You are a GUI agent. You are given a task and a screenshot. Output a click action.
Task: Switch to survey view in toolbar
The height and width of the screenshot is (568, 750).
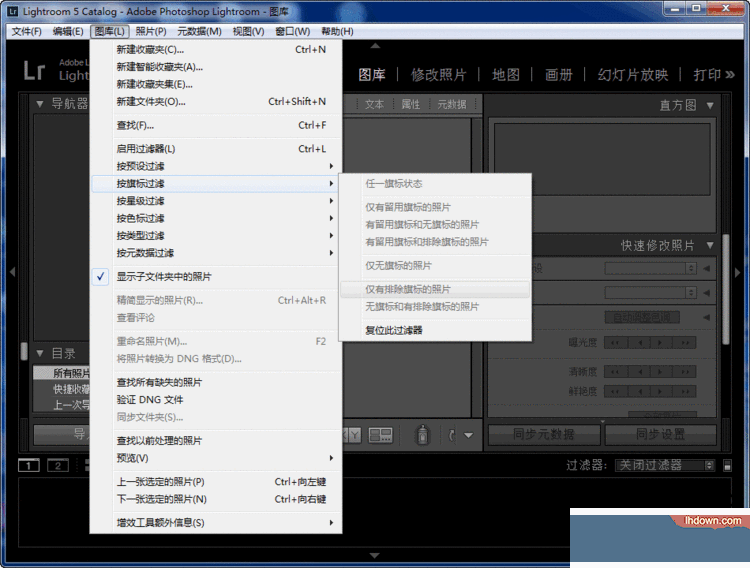point(380,435)
